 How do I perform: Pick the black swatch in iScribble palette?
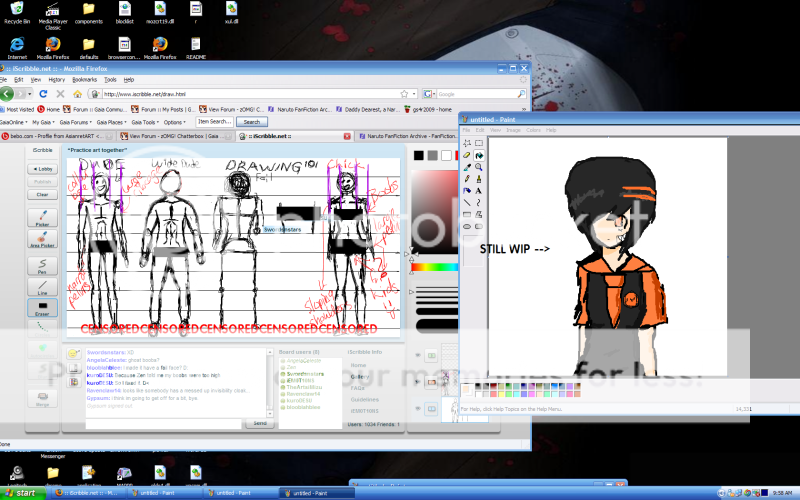point(419,155)
